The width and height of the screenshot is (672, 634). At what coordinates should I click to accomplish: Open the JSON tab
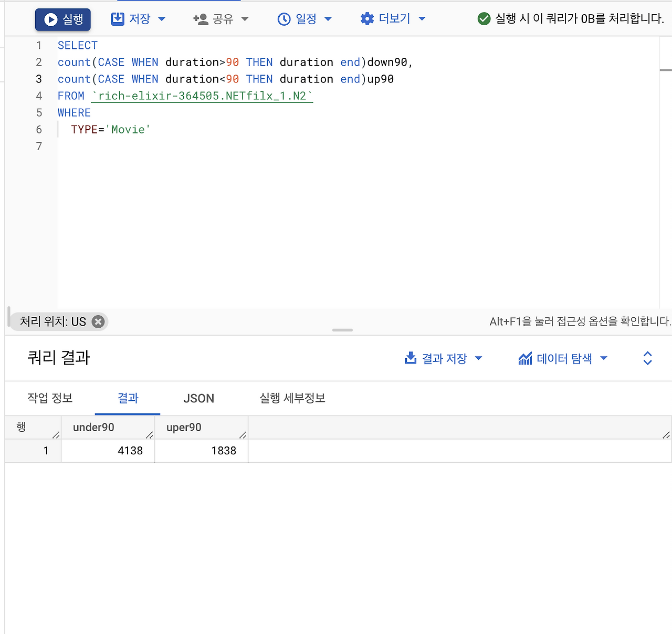[x=198, y=398]
